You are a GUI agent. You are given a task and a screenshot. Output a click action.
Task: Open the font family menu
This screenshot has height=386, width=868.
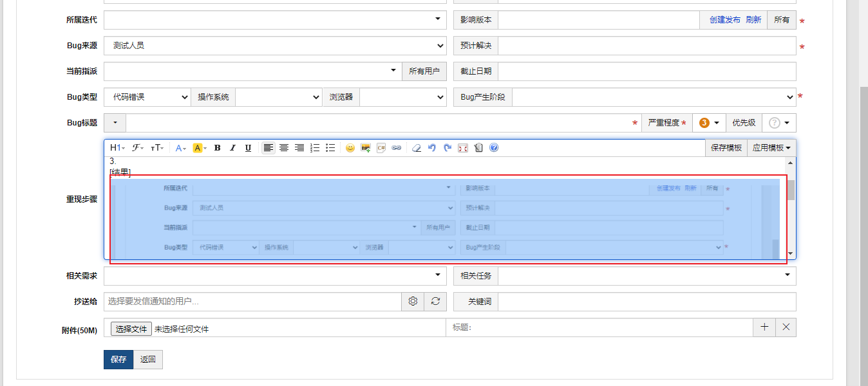(138, 148)
